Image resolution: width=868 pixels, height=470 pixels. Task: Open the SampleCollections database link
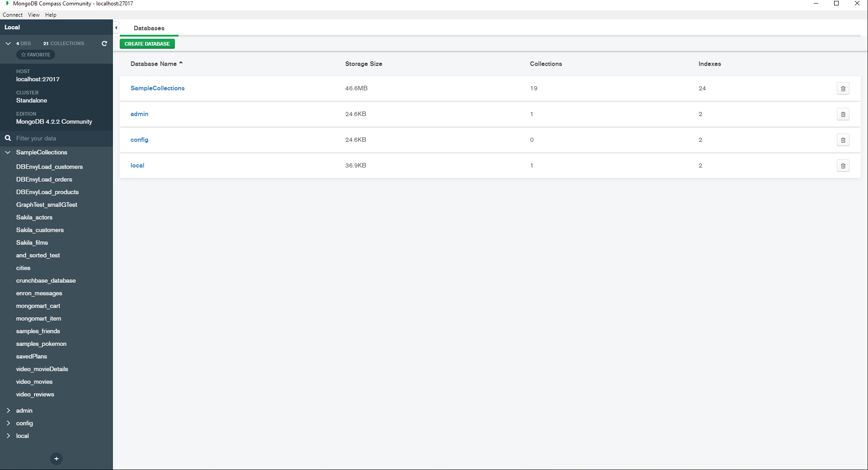click(157, 88)
